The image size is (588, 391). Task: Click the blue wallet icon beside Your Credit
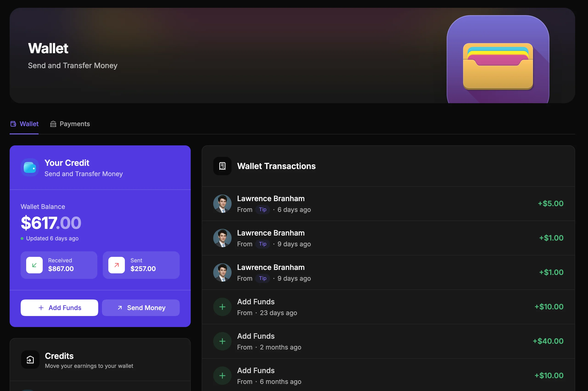tap(30, 168)
